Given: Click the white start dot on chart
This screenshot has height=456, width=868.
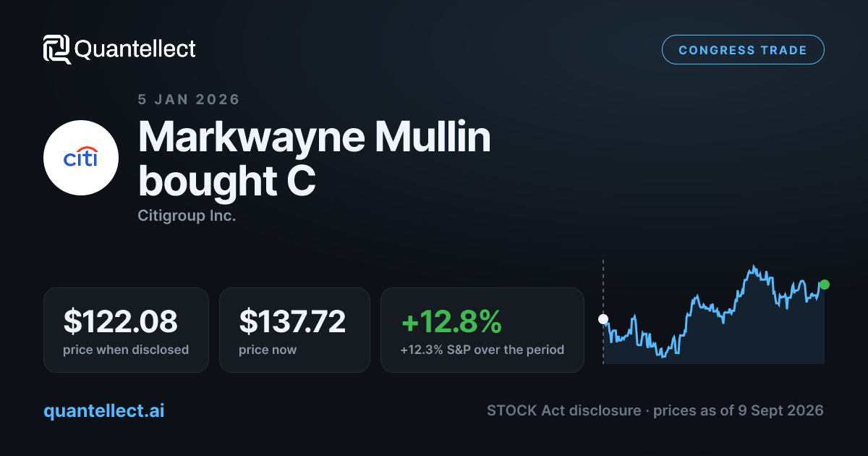Looking at the screenshot, I should (x=603, y=319).
